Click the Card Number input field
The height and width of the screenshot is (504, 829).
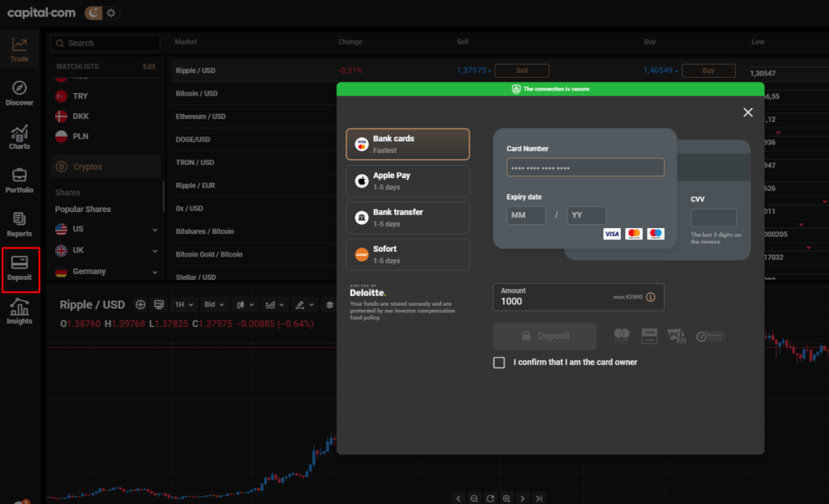click(585, 167)
